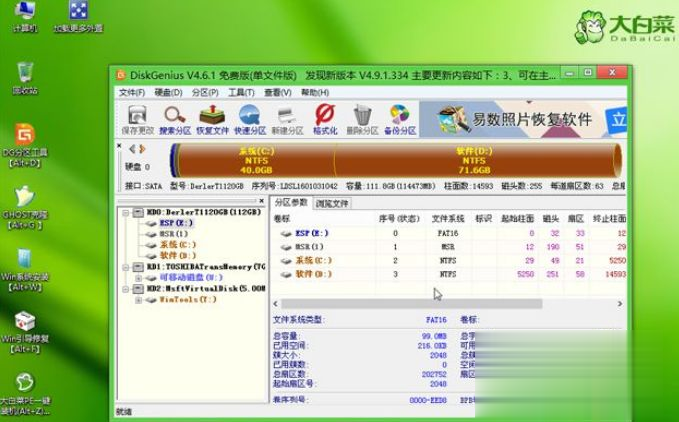679x422 pixels.
Task: Open the 分区(P) menu
Action: [x=205, y=93]
